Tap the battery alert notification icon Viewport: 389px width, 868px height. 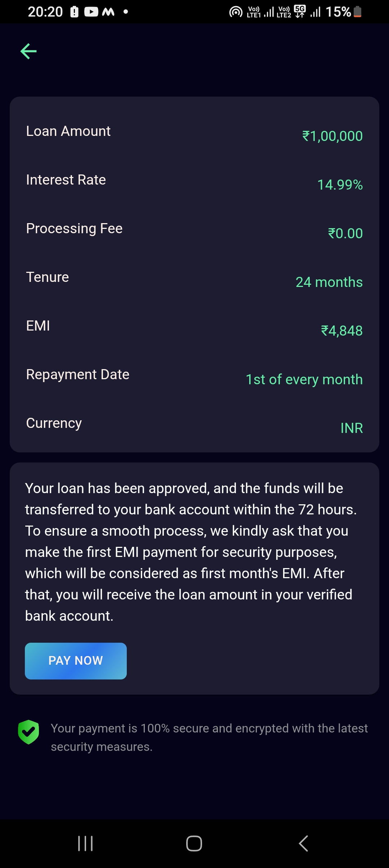point(74,12)
